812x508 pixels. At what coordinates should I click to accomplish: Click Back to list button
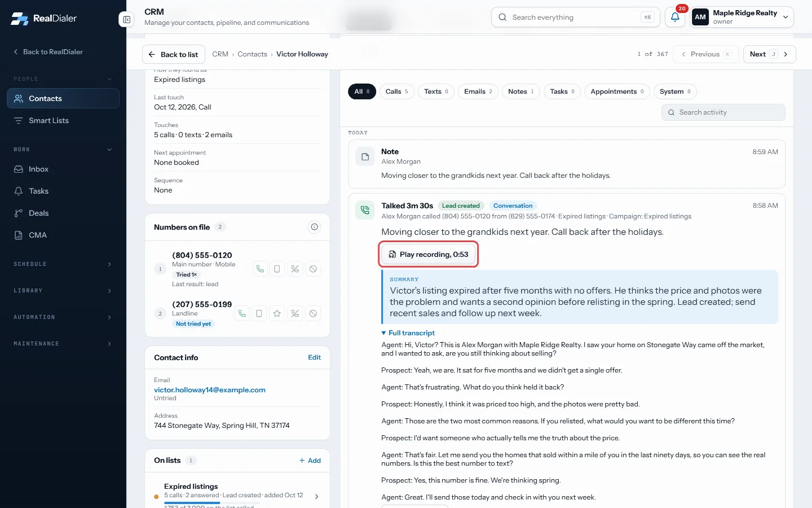click(174, 54)
